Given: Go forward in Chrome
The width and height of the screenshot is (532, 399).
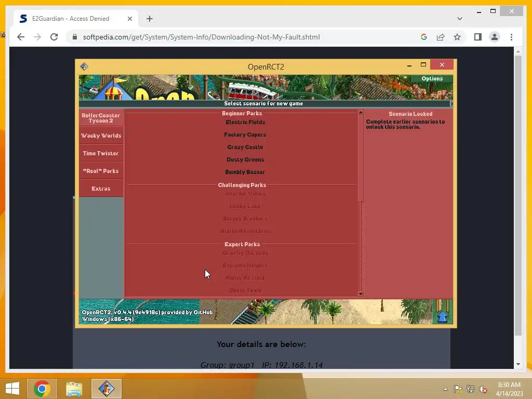Looking at the screenshot, I should click(37, 37).
